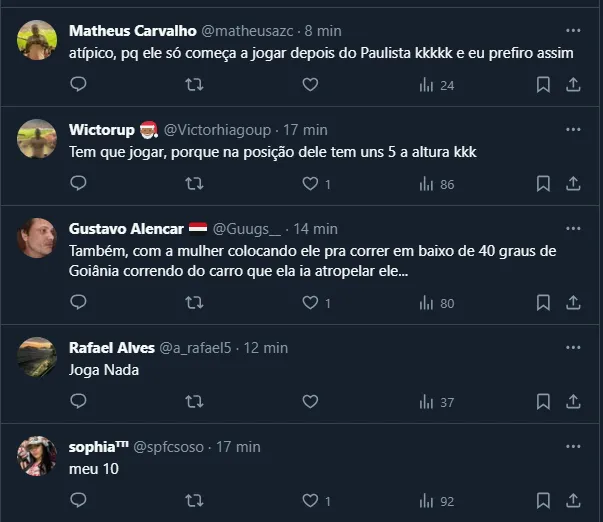Share Wictorup's tweet

pos(573,184)
